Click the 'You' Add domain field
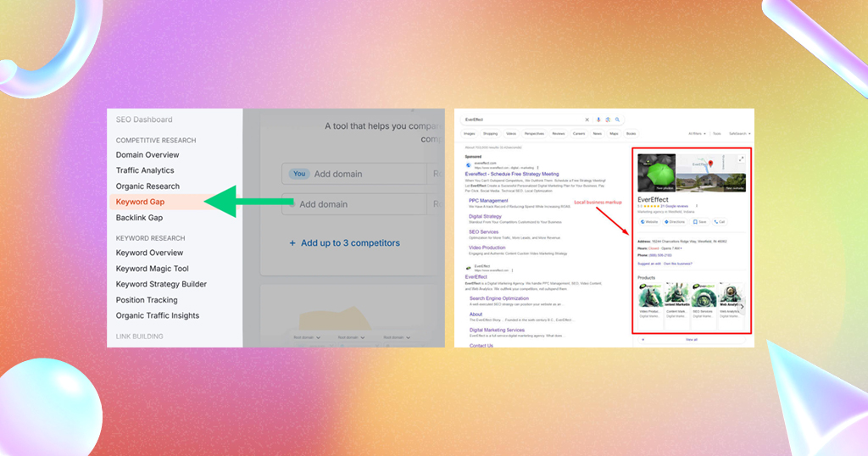Image resolution: width=868 pixels, height=456 pixels. [354, 174]
